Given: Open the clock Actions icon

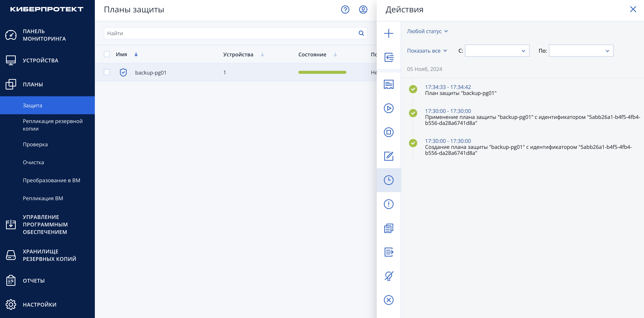Looking at the screenshot, I should coord(389,180).
